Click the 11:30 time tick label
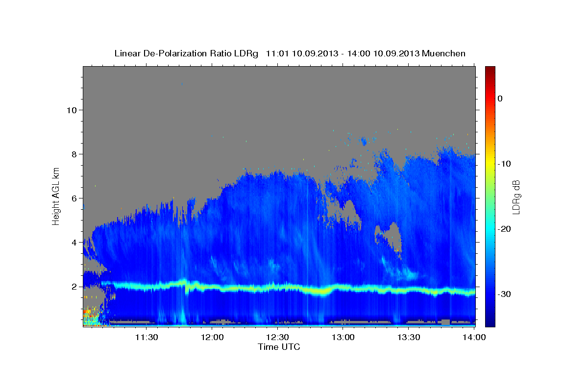The image size is (588, 392). (146, 338)
